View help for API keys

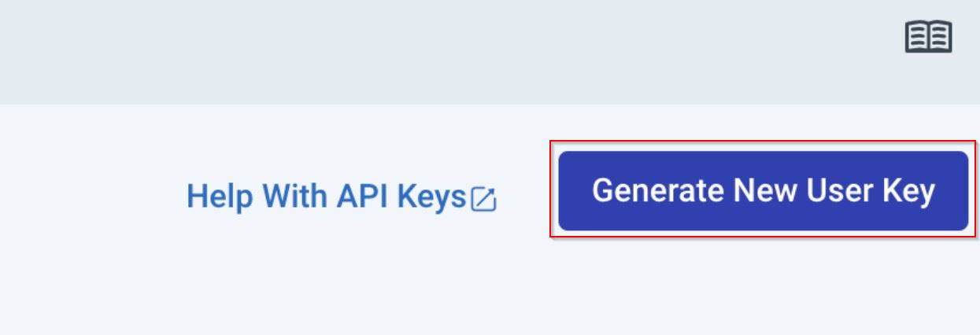[327, 197]
